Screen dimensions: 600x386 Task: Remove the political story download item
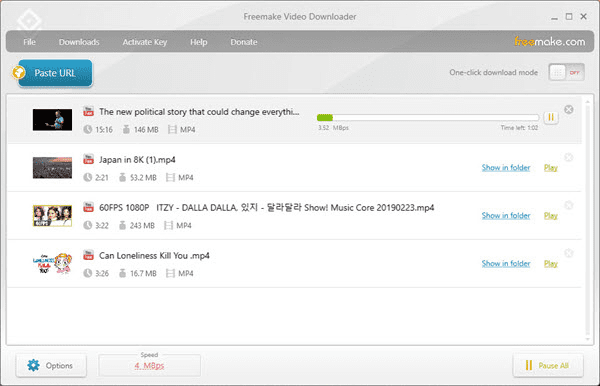569,109
